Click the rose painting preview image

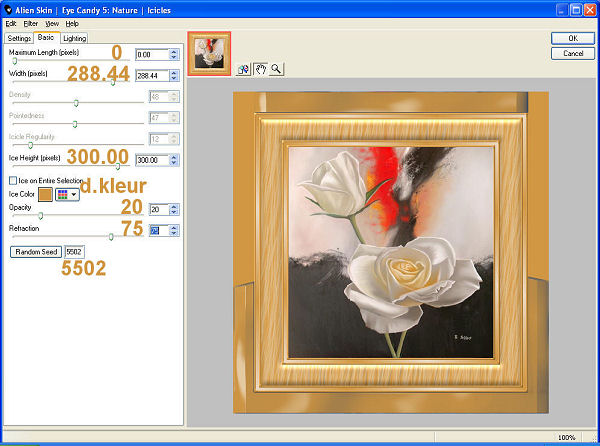click(x=391, y=252)
